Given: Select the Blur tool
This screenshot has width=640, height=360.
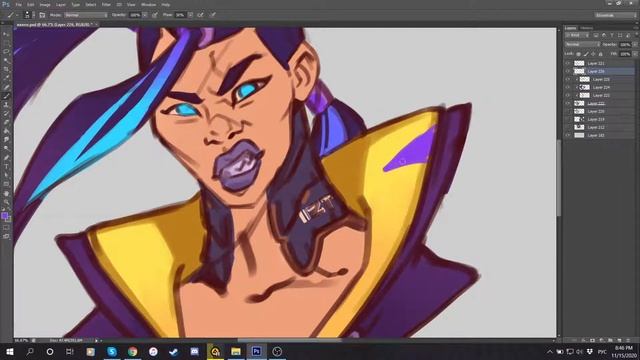Looking at the screenshot, I should 6,140.
